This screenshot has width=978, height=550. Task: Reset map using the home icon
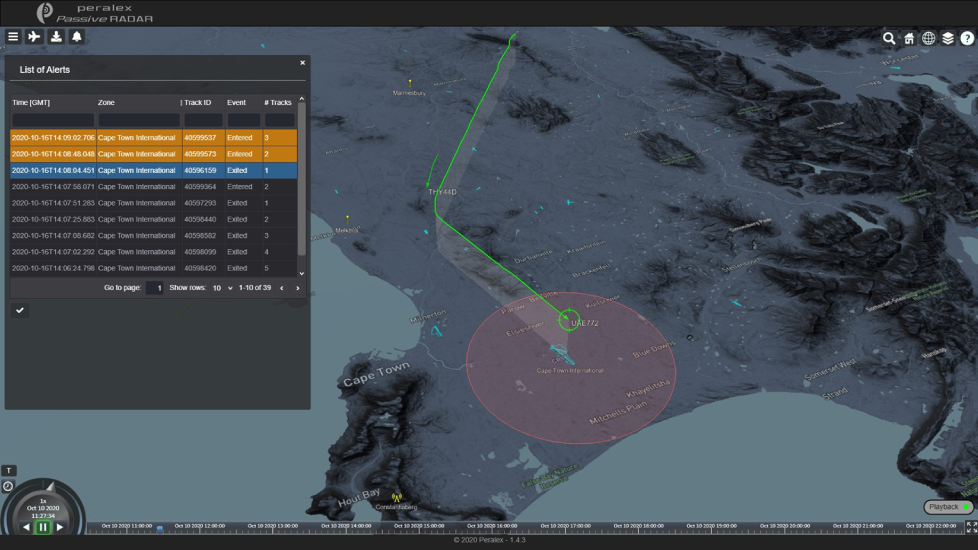909,38
